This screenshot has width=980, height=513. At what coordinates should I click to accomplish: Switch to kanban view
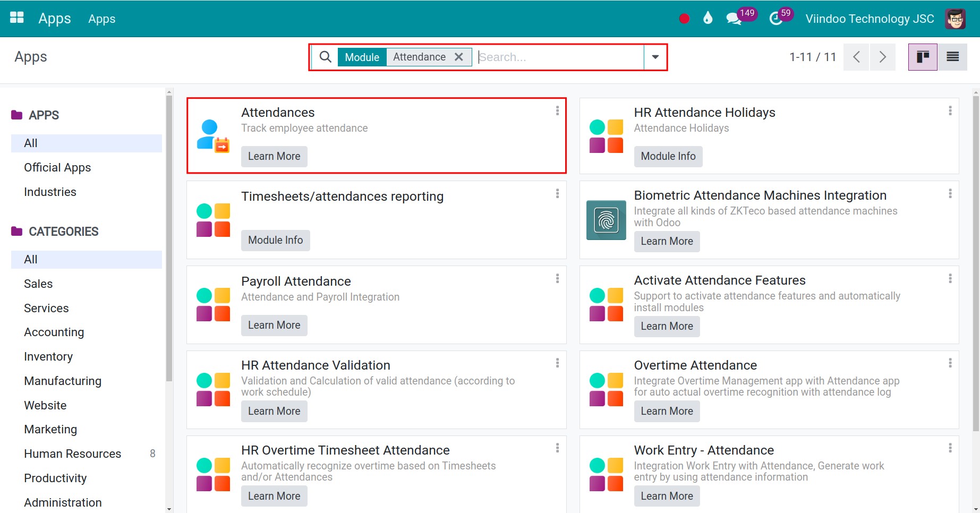click(x=923, y=57)
